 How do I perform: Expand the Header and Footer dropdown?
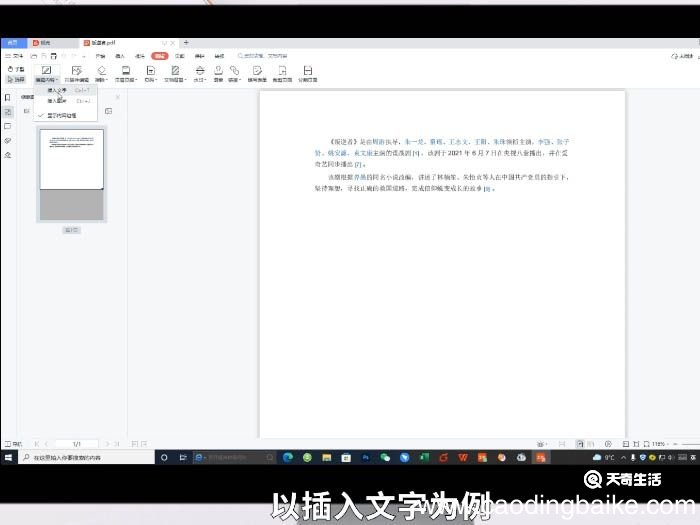135,80
